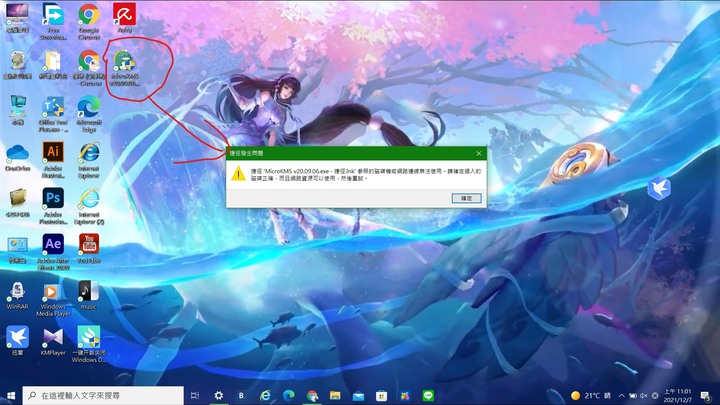Open Google Chrome from the taskbar
Image resolution: width=720 pixels, height=405 pixels.
(x=312, y=395)
